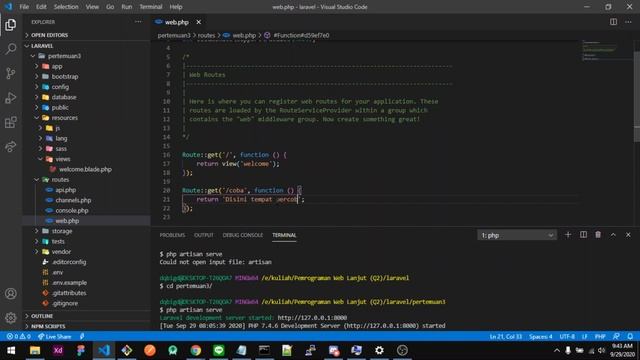Expand the vendor folder
This screenshot has height=360, width=640.
(x=87, y=251)
